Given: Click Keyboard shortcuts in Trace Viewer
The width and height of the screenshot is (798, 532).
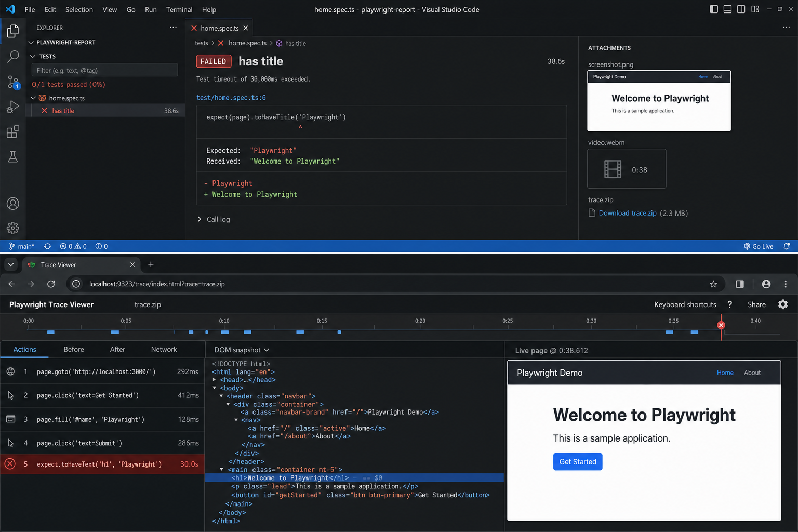Looking at the screenshot, I should click(x=685, y=304).
